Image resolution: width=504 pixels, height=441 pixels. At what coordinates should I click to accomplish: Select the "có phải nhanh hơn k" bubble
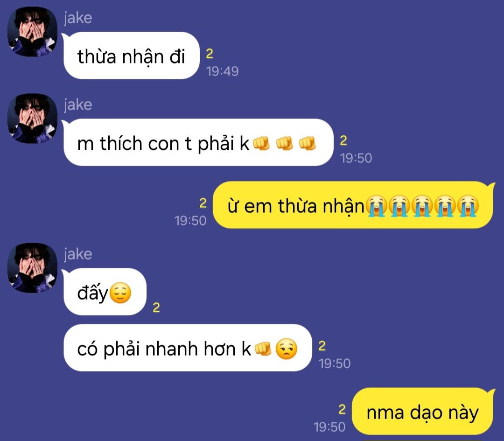click(x=188, y=348)
